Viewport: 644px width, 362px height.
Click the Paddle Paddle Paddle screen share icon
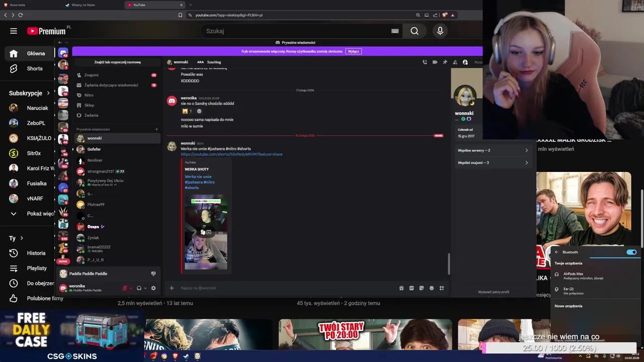click(x=153, y=274)
